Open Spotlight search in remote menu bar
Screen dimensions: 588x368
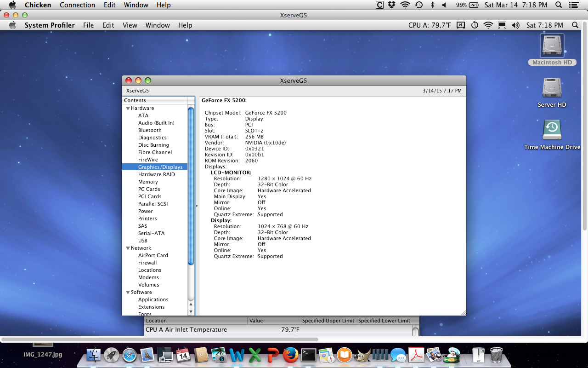pos(575,25)
